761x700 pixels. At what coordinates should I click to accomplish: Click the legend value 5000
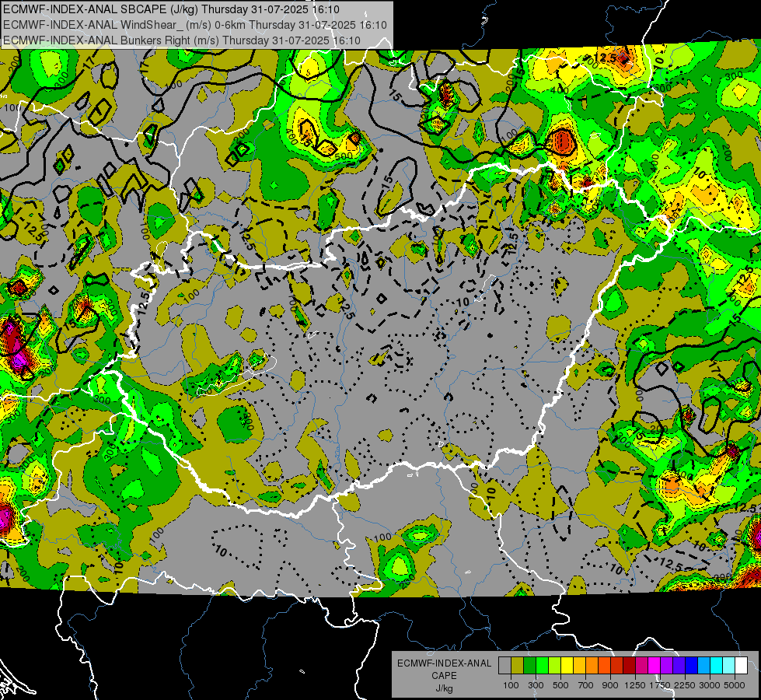pos(735,685)
